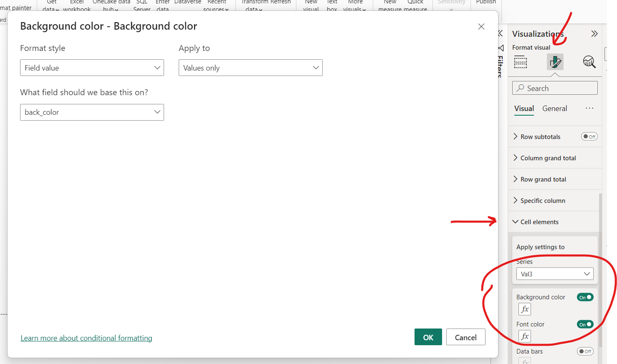Click OK to apply formatting

[428, 337]
